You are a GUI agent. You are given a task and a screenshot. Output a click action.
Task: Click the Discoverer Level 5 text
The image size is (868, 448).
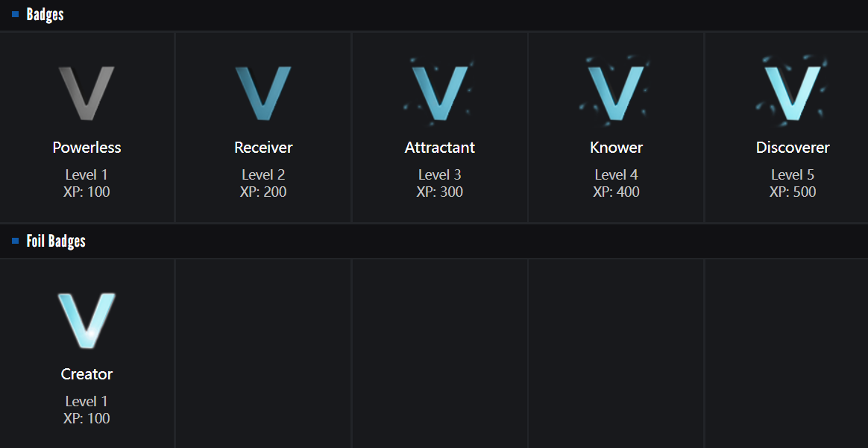[793, 175]
